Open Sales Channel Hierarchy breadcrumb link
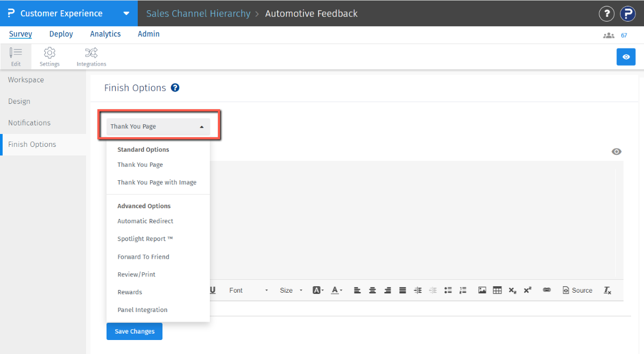 [x=198, y=13]
